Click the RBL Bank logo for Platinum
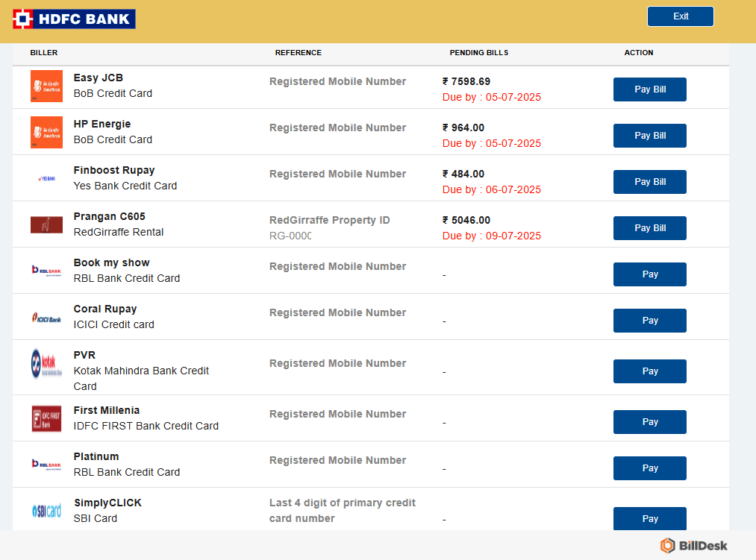 click(x=46, y=465)
